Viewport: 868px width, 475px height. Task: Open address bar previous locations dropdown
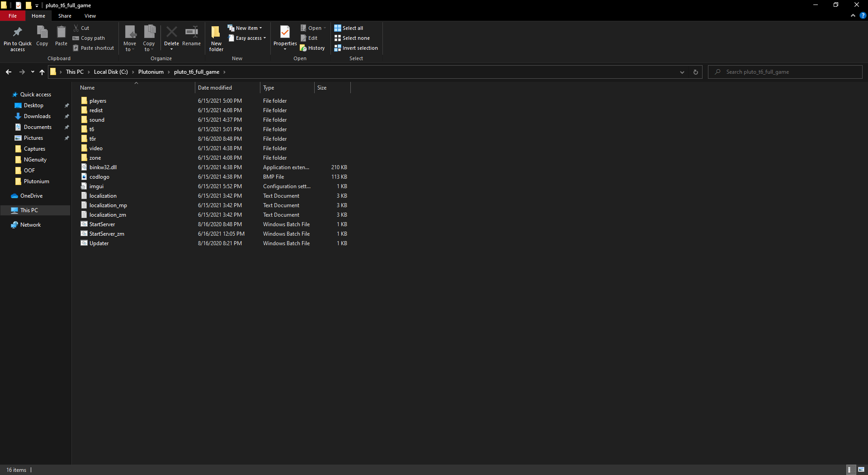682,72
